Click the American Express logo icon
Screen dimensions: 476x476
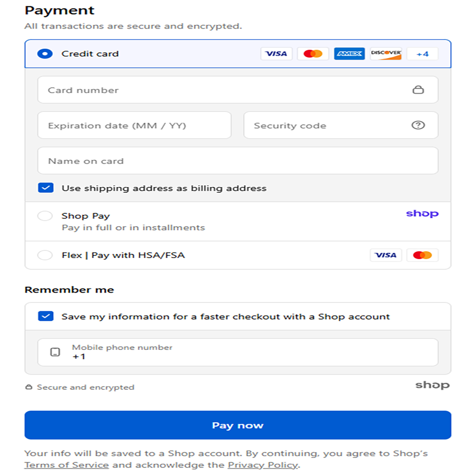coord(349,54)
